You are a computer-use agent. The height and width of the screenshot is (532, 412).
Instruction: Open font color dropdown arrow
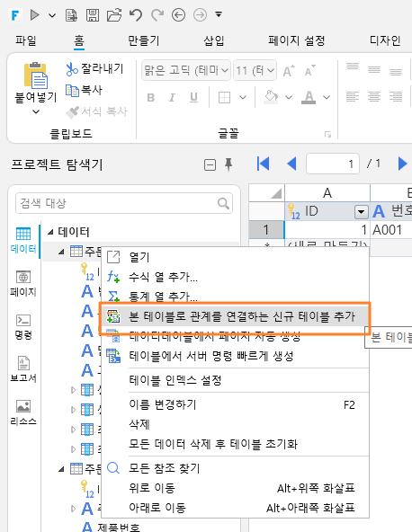pos(327,98)
